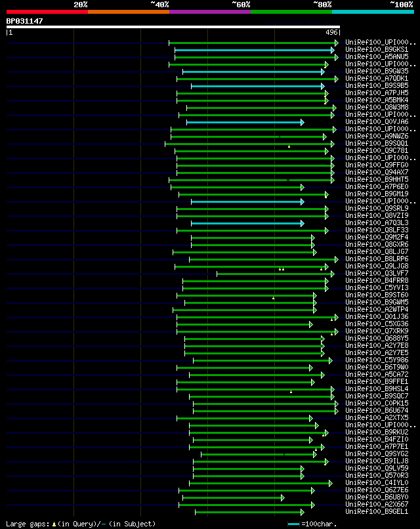Open hit UniRef100_Q8LF33

(377, 230)
